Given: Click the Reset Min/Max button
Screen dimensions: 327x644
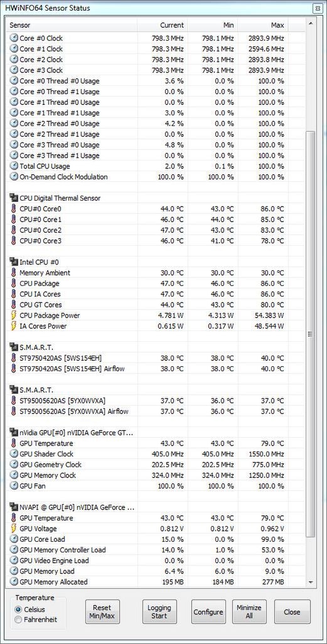Looking at the screenshot, I should (x=102, y=612).
